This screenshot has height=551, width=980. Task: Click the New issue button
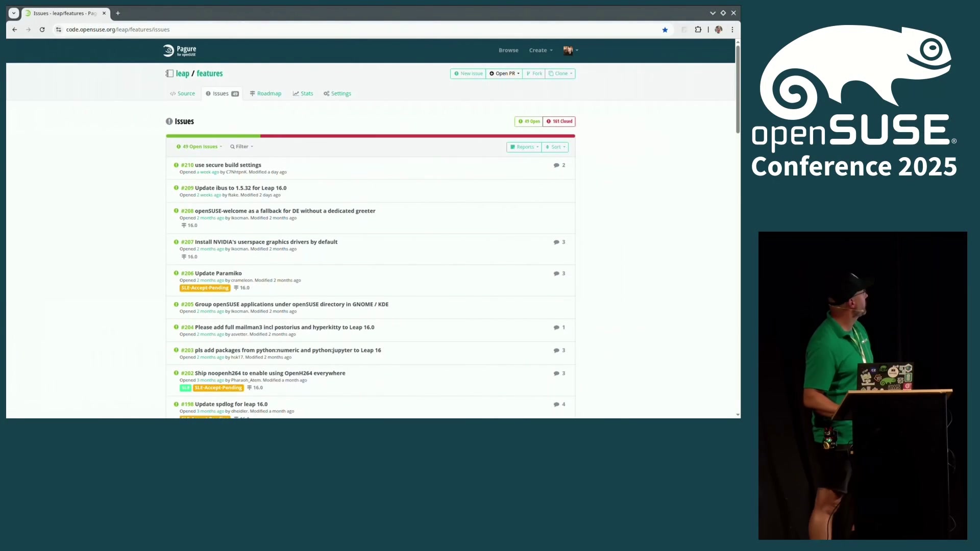pyautogui.click(x=468, y=73)
